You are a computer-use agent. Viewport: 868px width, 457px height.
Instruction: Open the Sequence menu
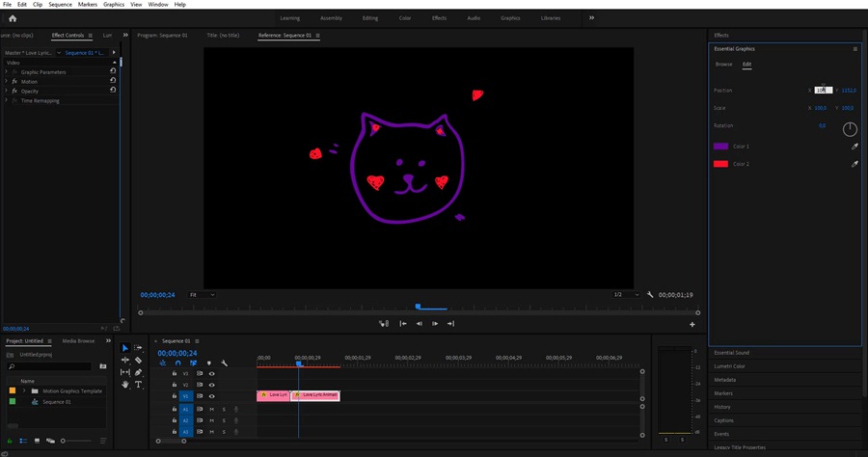click(61, 5)
